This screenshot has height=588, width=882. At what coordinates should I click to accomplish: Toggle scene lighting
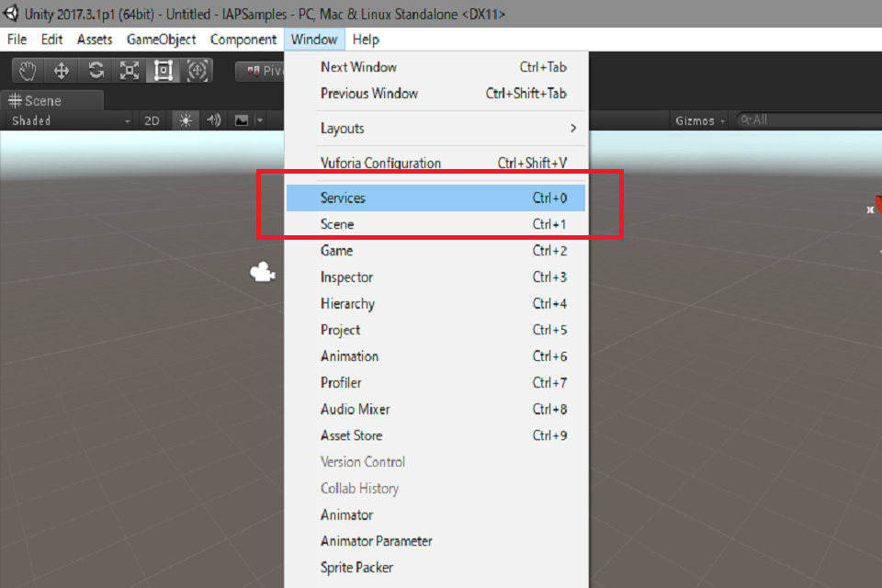[187, 119]
